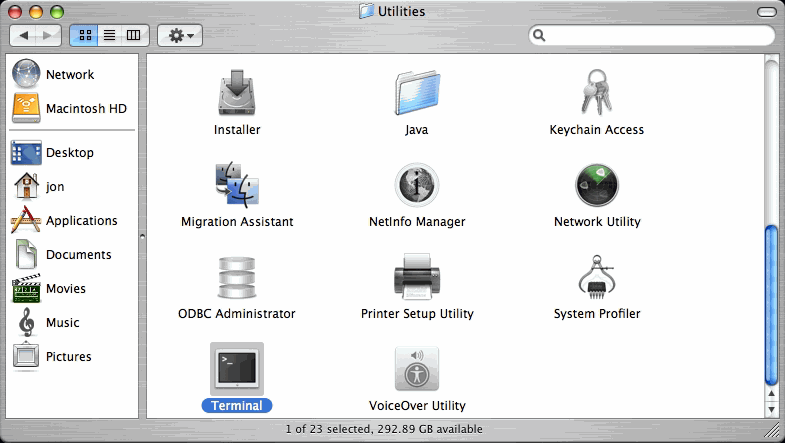The image size is (785, 443).
Task: Click the sidebar splitter handle dot
Action: [142, 236]
